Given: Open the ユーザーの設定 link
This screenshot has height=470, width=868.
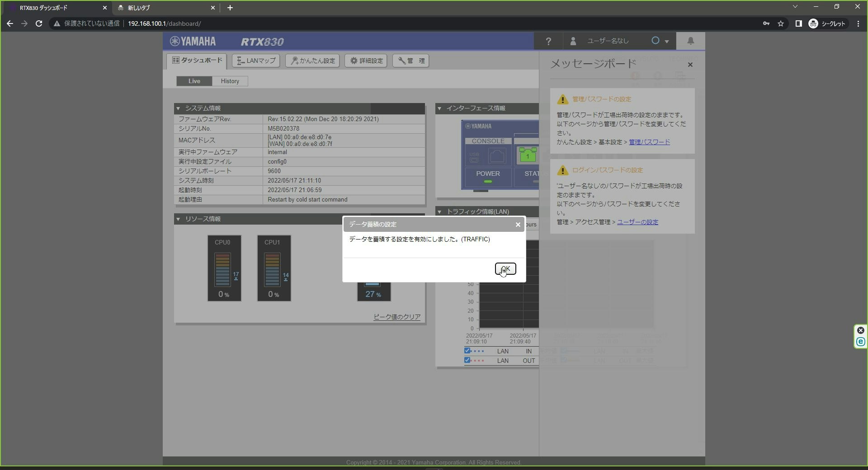Looking at the screenshot, I should (637, 222).
